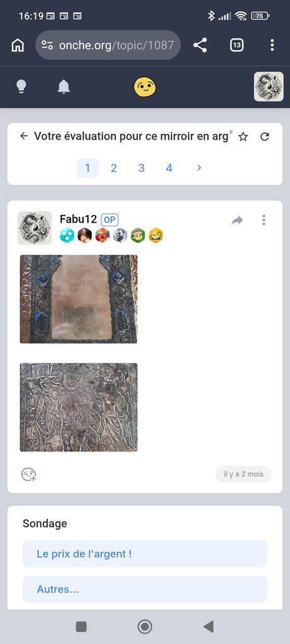Choose poll option "Autres..."
Screen dimensions: 290x644
[145, 589]
